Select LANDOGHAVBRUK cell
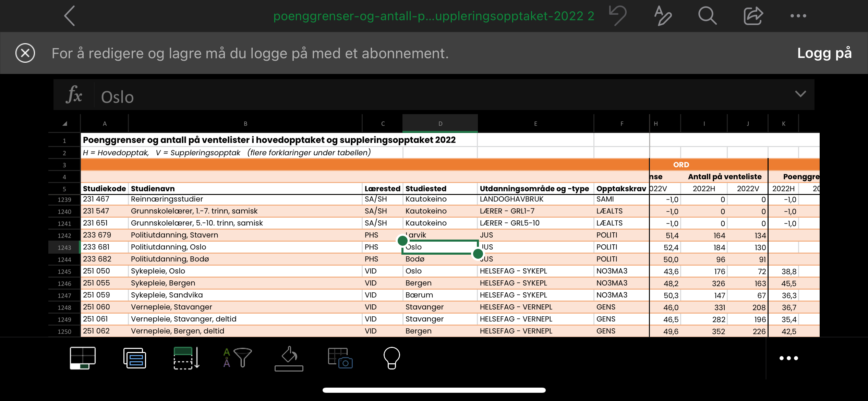Screen dimensions: 868x401 (x=535, y=199)
